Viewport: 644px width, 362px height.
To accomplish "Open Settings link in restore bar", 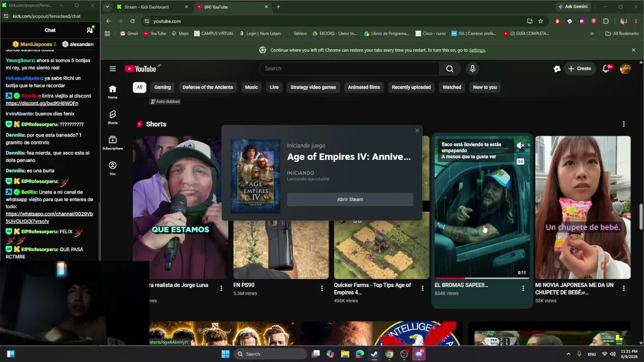I will pyautogui.click(x=477, y=50).
